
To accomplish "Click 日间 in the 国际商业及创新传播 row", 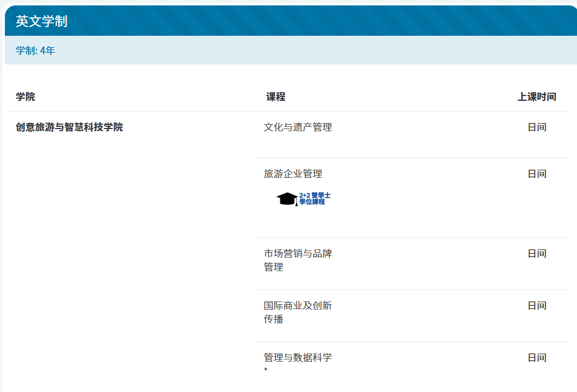I will [x=537, y=306].
